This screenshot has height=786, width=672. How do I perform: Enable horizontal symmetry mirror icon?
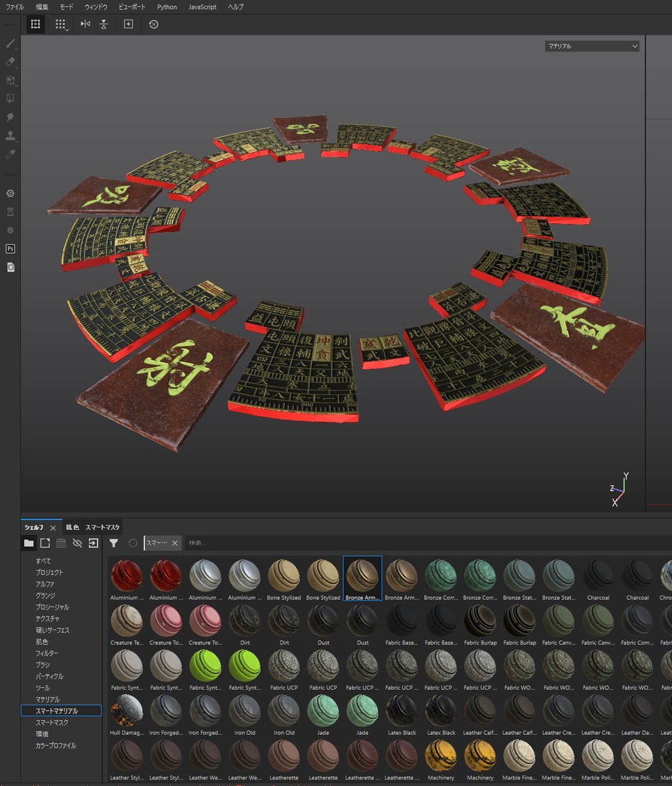[85, 24]
